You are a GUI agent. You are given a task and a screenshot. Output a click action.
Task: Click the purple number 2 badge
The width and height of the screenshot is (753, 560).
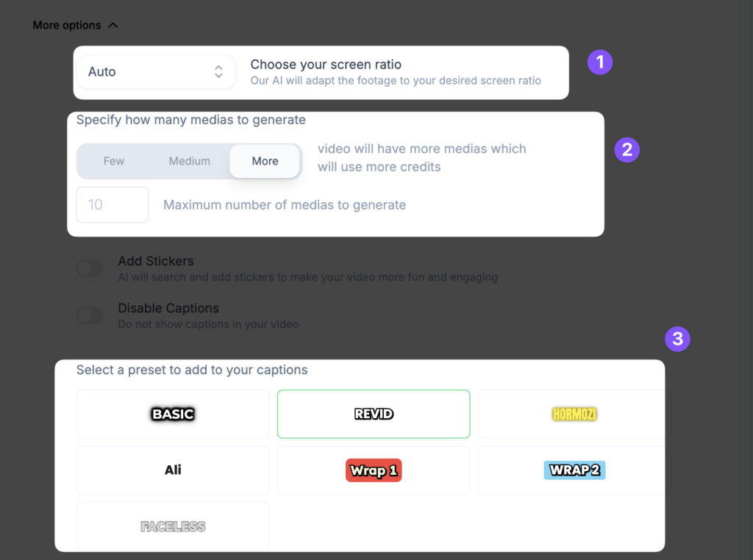627,150
